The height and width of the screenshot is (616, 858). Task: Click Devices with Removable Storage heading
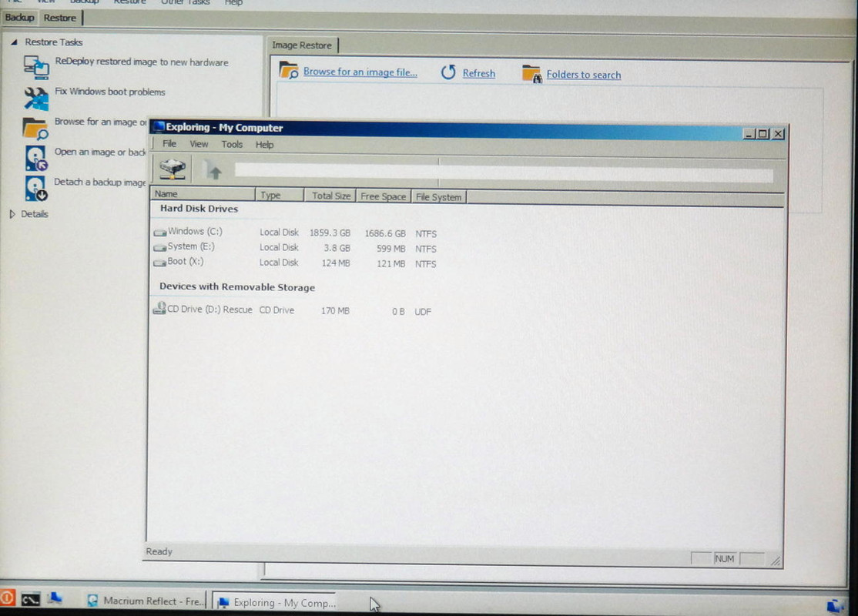[237, 287]
